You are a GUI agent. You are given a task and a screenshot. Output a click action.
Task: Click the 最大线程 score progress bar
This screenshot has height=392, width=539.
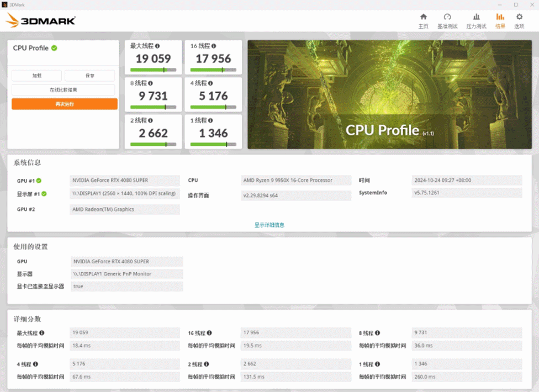pos(153,70)
